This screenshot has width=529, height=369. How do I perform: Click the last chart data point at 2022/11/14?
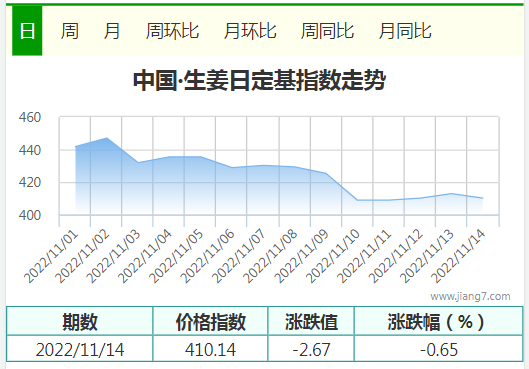[x=482, y=198]
